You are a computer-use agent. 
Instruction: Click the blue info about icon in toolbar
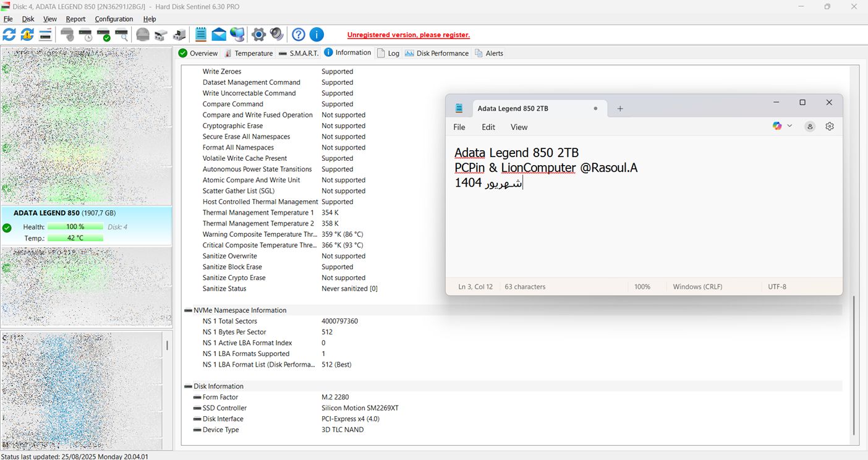pos(317,35)
